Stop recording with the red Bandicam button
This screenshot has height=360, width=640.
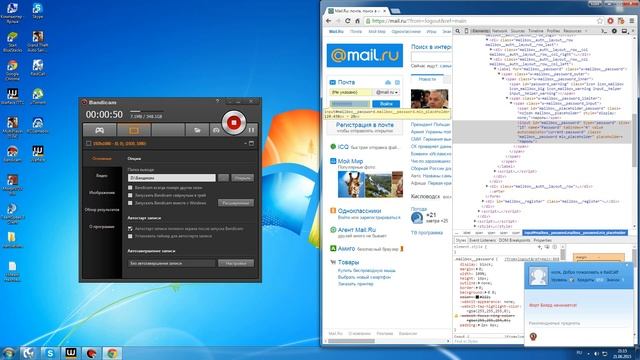233,122
